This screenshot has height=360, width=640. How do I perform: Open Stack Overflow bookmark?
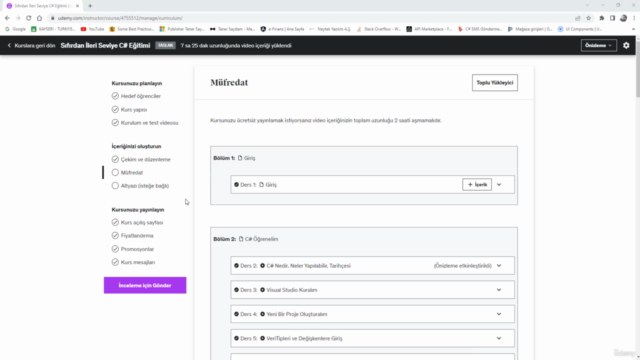(x=379, y=29)
